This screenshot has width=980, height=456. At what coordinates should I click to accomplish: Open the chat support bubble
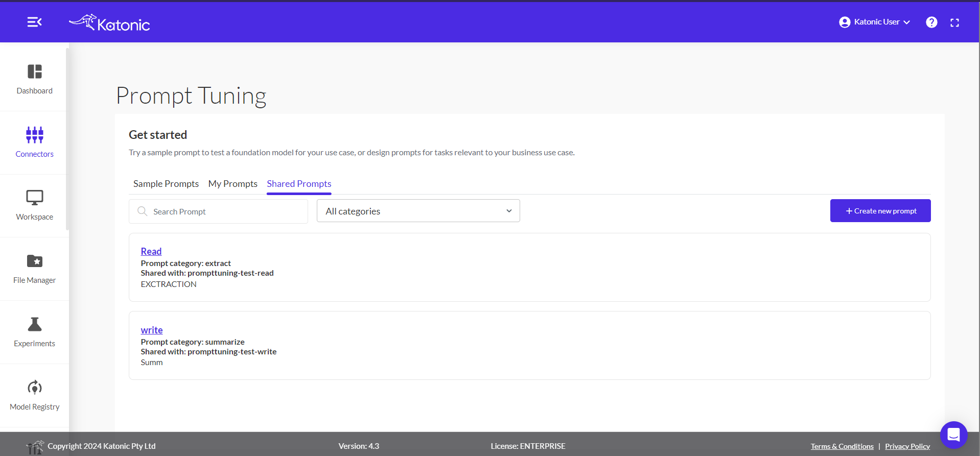[953, 435]
